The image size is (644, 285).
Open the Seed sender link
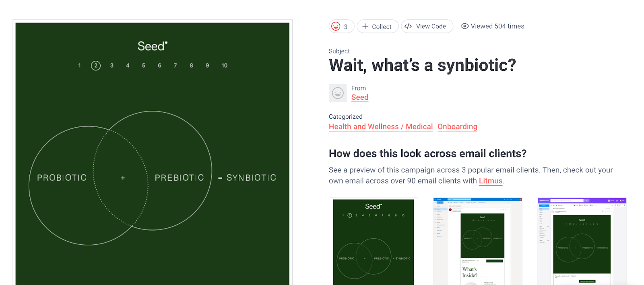point(360,97)
